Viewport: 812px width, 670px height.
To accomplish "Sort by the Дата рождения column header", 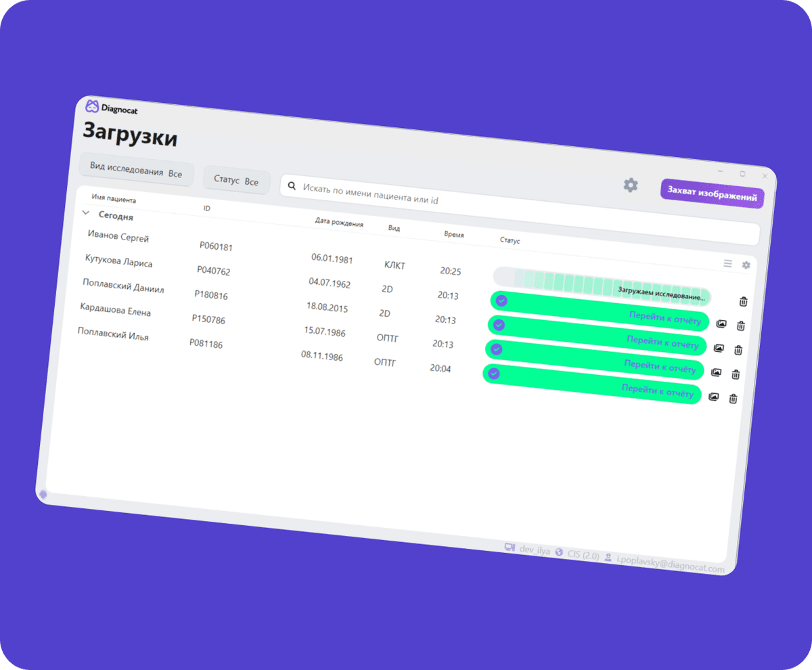I will click(x=339, y=223).
